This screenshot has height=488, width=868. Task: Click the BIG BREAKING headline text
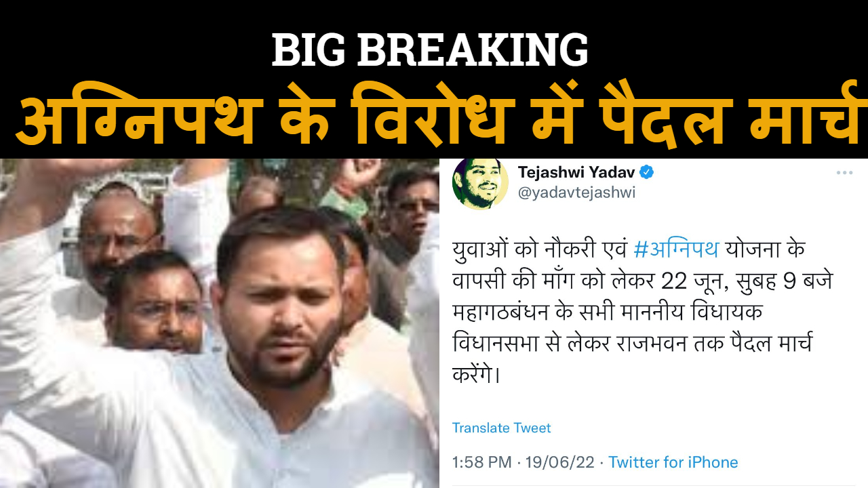tap(430, 49)
